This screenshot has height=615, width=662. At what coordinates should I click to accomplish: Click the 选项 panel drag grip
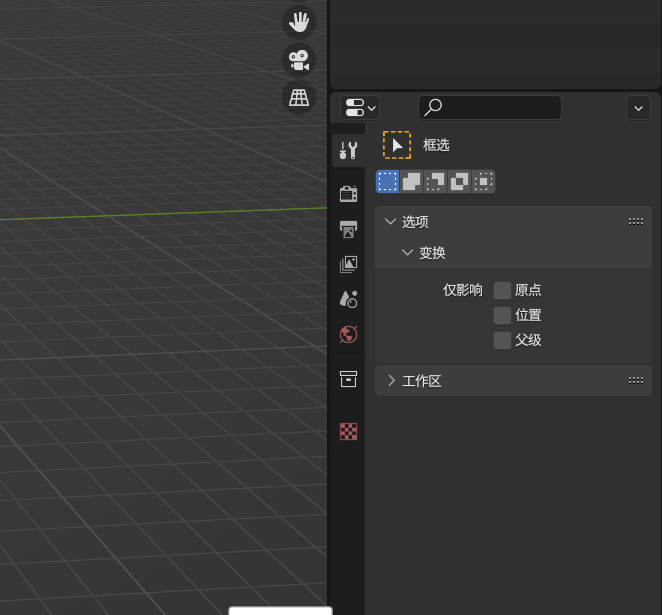636,222
